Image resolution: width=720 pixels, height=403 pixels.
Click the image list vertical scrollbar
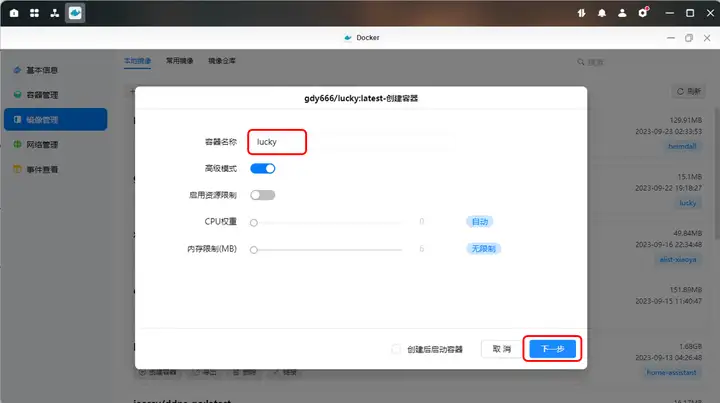717,174
